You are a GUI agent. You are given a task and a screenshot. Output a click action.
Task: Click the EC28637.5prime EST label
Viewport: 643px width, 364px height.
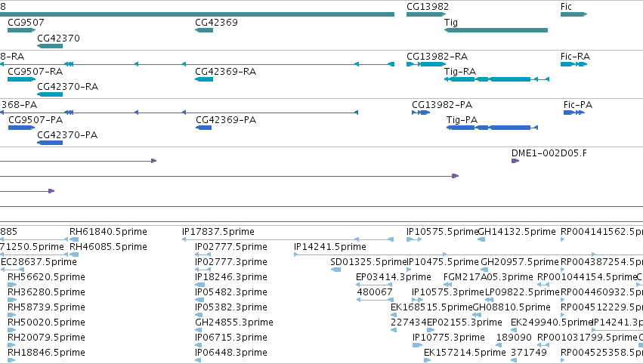pyautogui.click(x=39, y=261)
